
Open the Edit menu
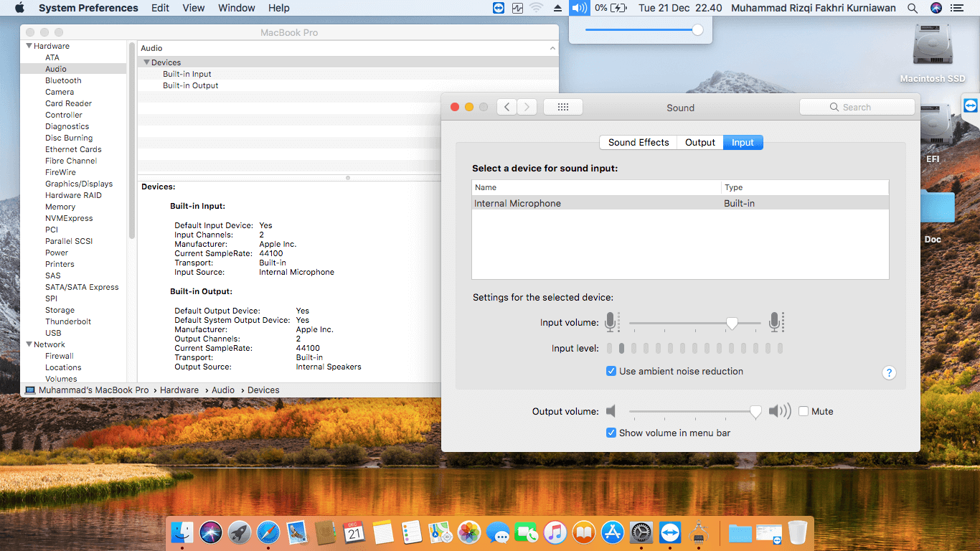tap(161, 8)
